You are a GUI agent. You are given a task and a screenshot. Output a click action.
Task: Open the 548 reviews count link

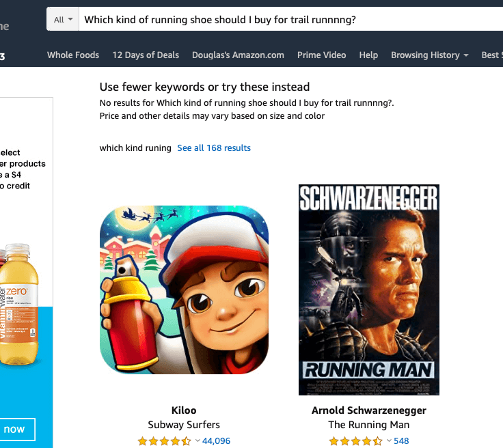[x=401, y=441]
